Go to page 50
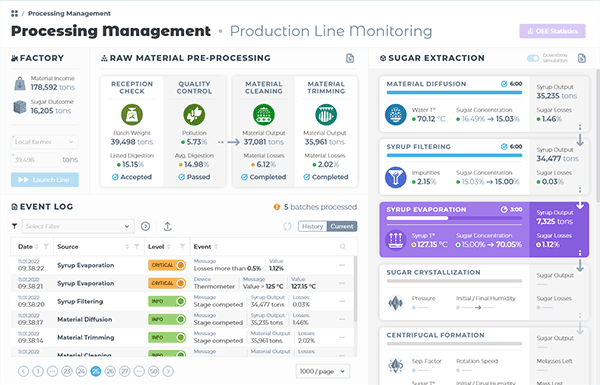600x385 pixels. point(153,371)
